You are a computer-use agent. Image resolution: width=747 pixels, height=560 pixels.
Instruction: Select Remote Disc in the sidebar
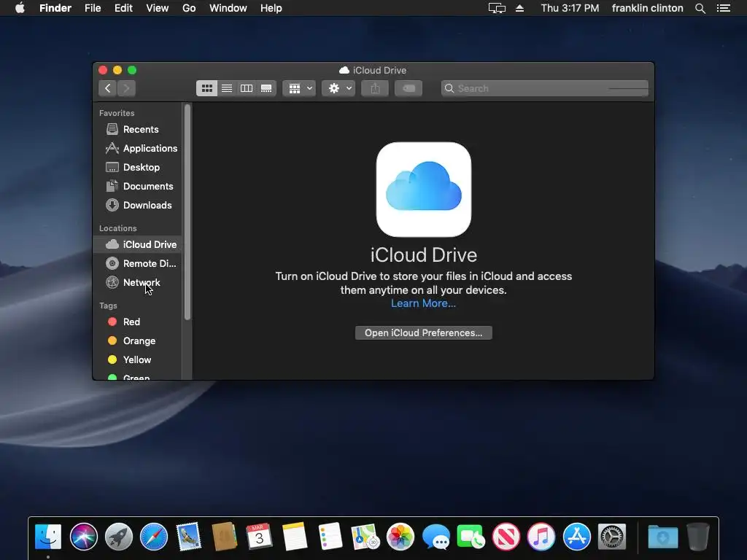[138, 263]
